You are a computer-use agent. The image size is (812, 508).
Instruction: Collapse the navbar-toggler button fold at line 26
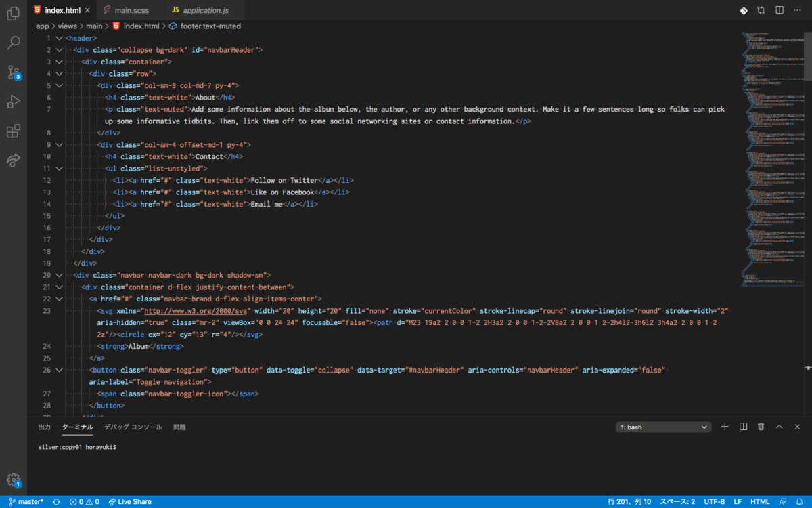pyautogui.click(x=59, y=370)
